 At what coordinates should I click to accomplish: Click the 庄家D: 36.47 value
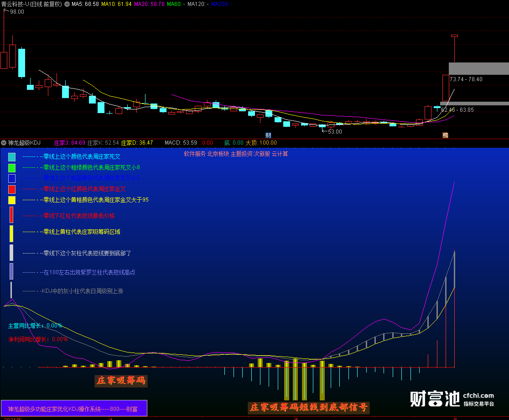pos(137,142)
